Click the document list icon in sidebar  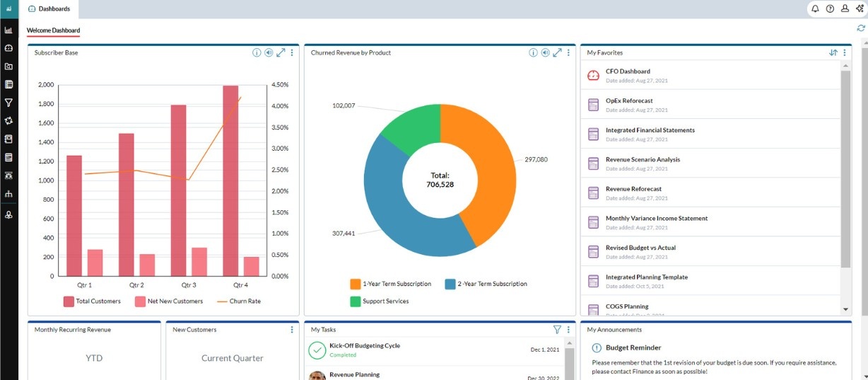click(x=8, y=157)
